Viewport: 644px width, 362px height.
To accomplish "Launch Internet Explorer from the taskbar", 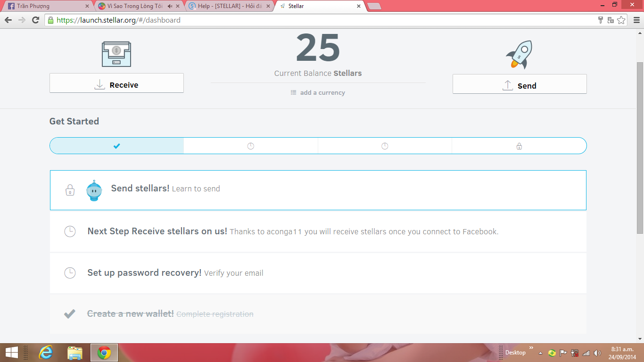I will coord(46,353).
